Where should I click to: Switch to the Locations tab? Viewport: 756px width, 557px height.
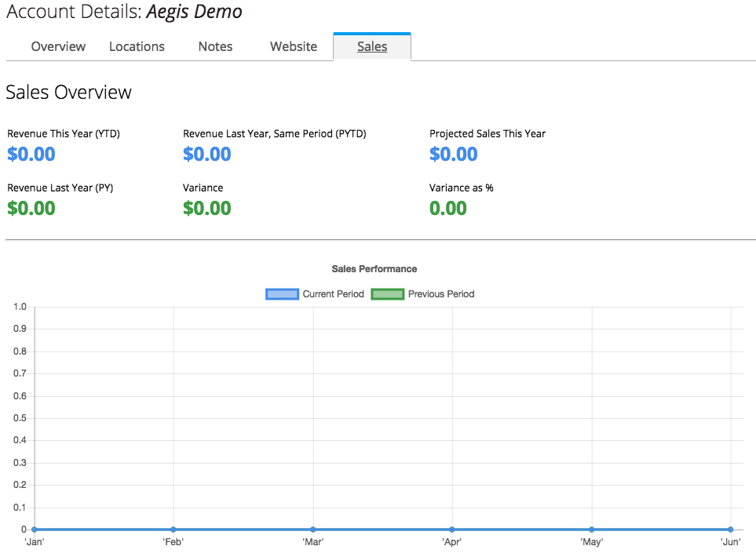[x=137, y=47]
